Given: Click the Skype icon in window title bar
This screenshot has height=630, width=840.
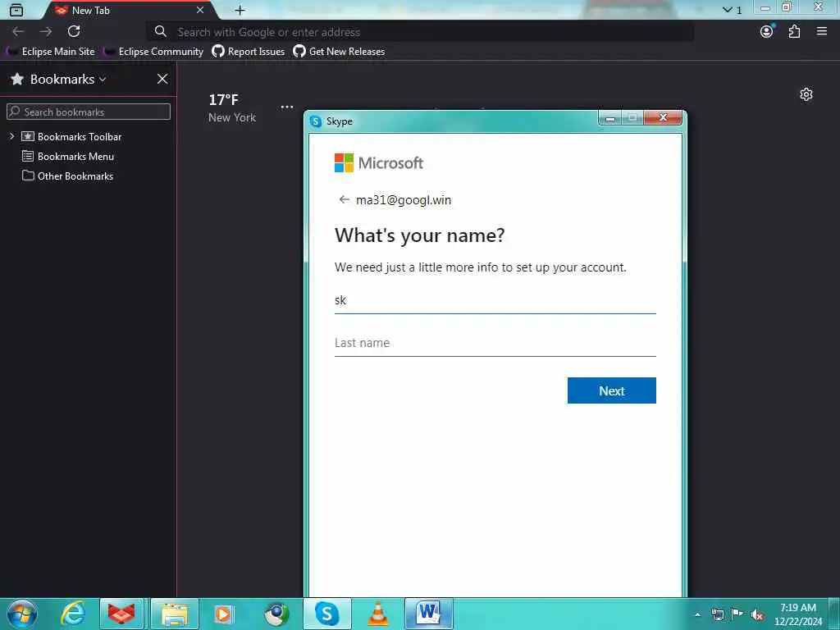Looking at the screenshot, I should click(x=316, y=121).
